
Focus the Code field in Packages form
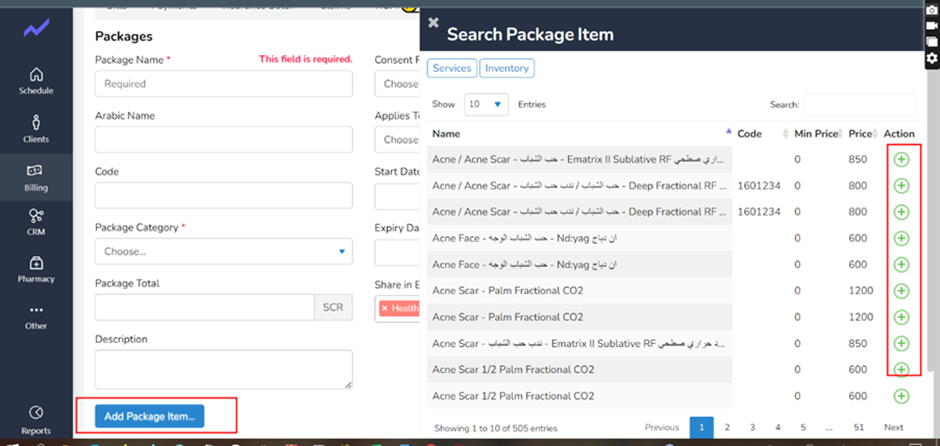coord(224,195)
